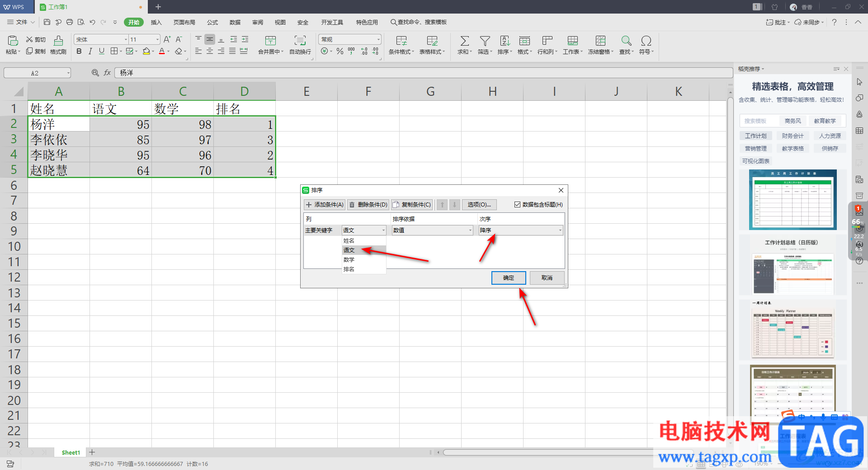The width and height of the screenshot is (868, 470).
Task: Open the font size dropdown
Action: (x=157, y=40)
